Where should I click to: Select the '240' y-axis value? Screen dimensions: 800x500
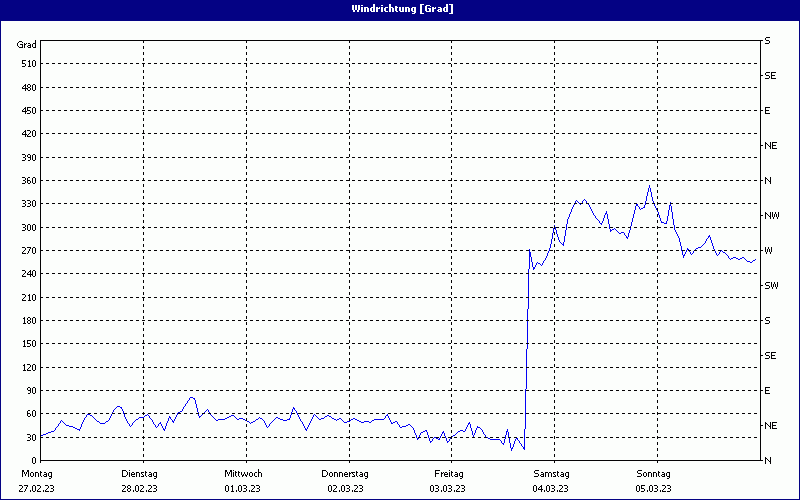[x=29, y=274]
